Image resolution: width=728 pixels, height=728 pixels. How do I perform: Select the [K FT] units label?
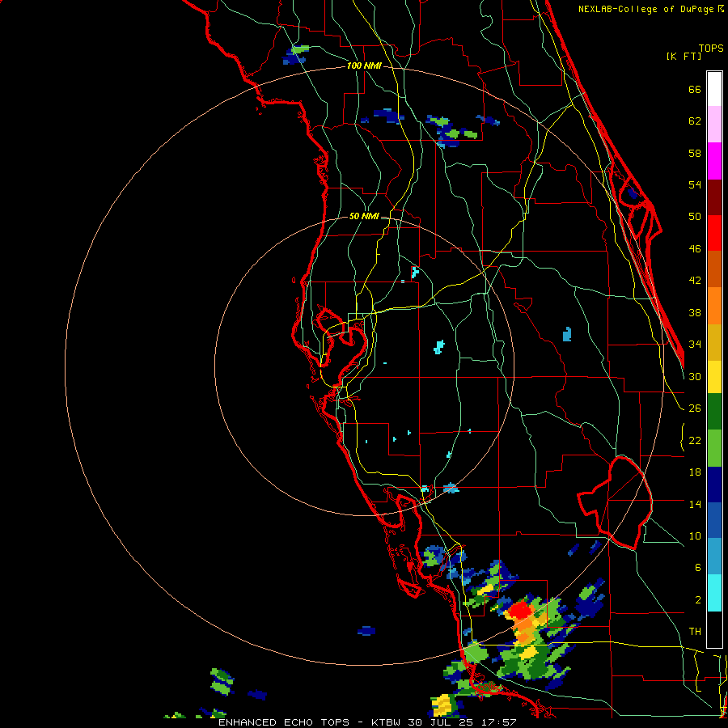pos(684,56)
